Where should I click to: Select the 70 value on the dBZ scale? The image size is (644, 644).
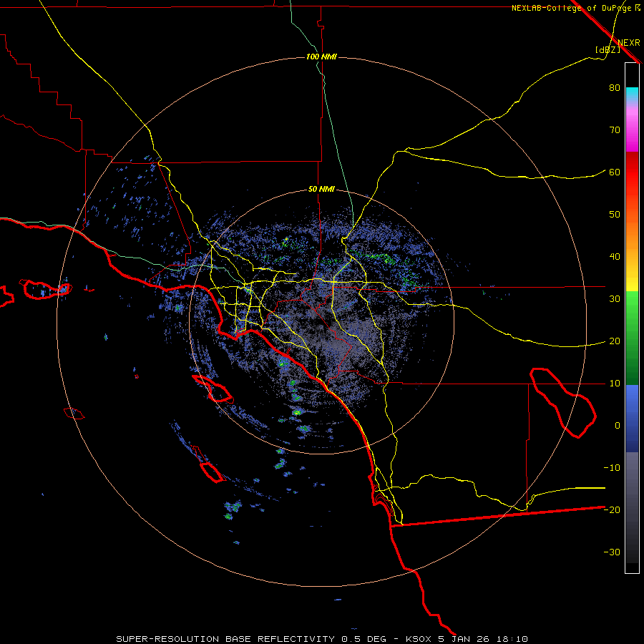point(615,130)
